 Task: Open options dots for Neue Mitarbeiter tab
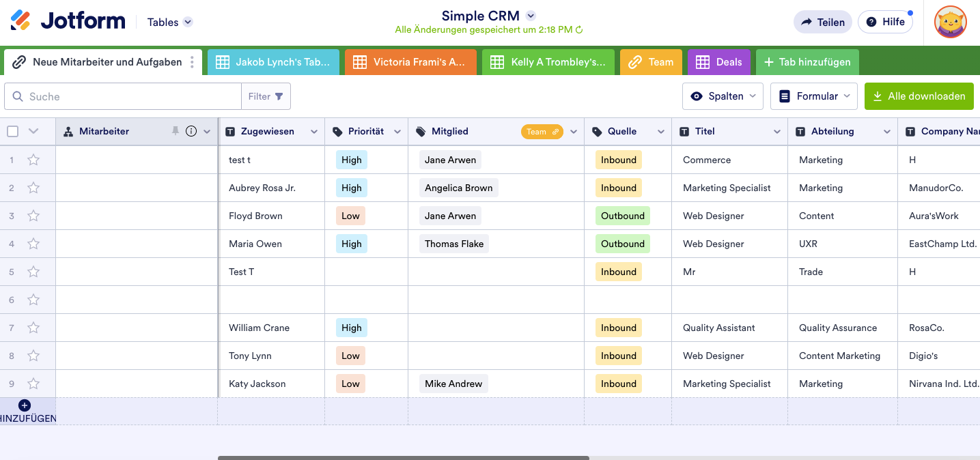click(x=192, y=62)
